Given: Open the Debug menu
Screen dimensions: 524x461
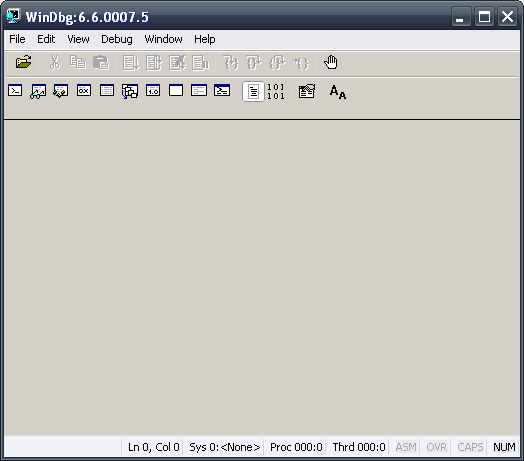Looking at the screenshot, I should pos(117,39).
